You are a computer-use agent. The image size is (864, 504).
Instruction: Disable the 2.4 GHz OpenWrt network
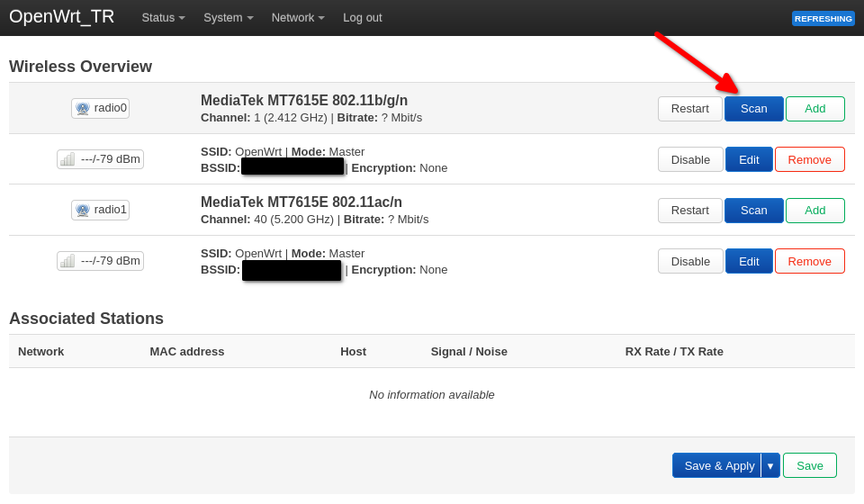pos(690,159)
